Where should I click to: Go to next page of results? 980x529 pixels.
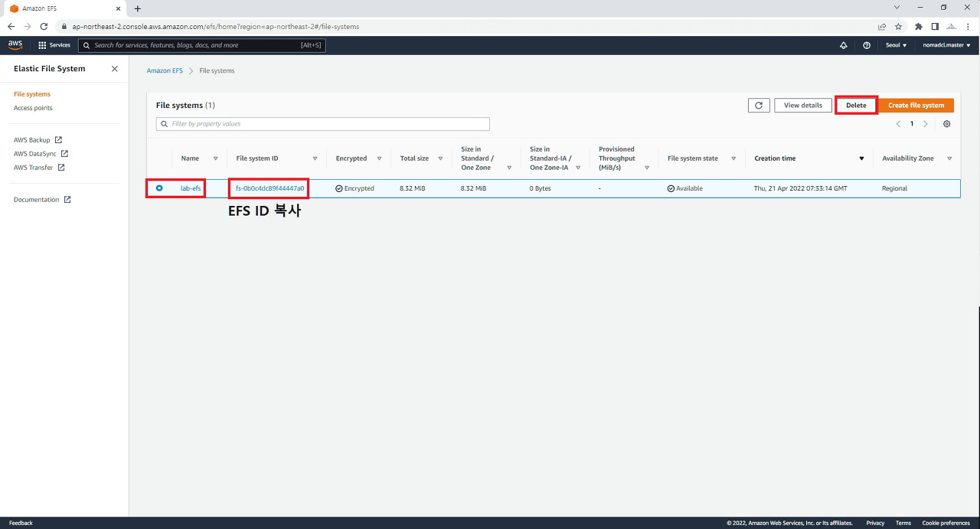tap(926, 124)
